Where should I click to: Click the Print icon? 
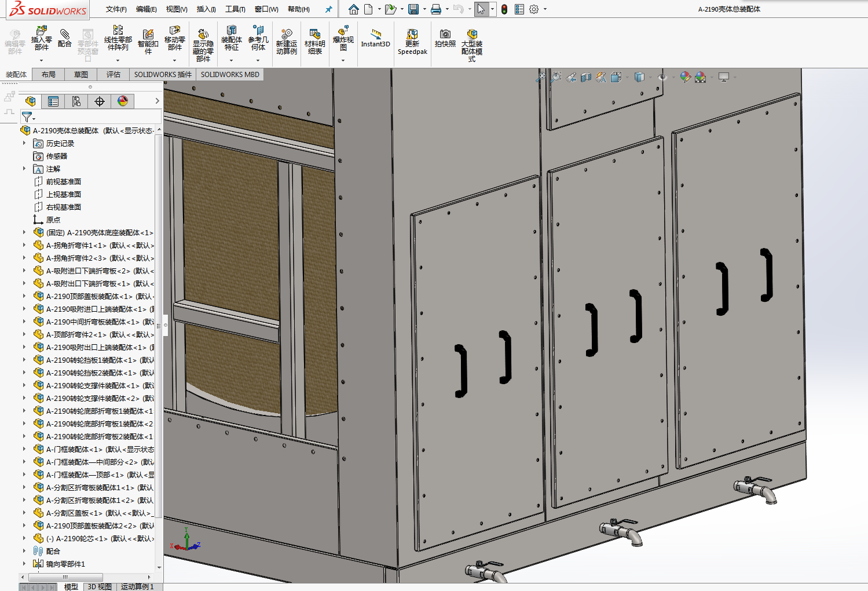click(436, 9)
